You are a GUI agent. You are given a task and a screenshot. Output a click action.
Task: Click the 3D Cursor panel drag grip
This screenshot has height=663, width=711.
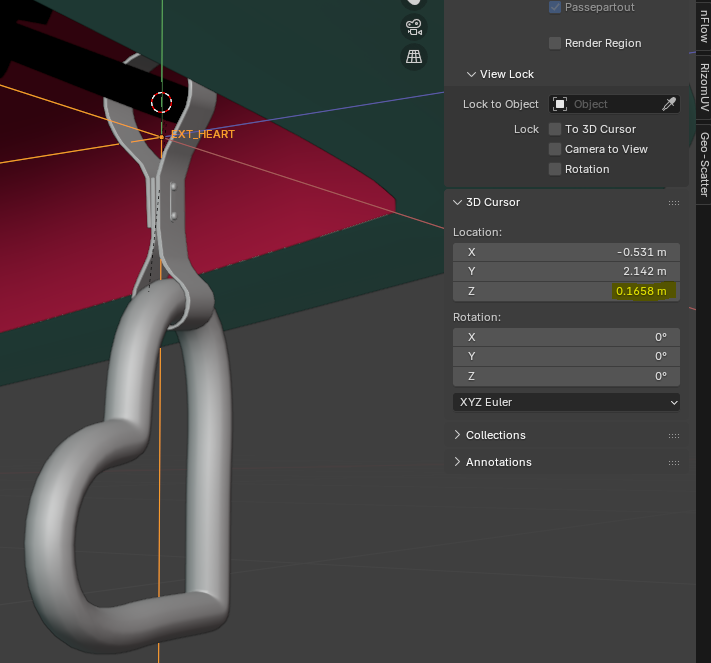point(674,203)
